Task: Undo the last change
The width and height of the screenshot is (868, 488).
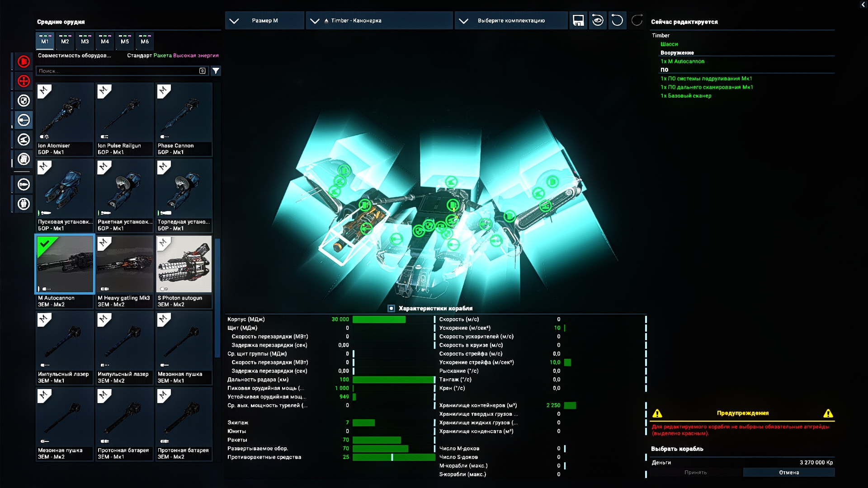Action: point(617,20)
